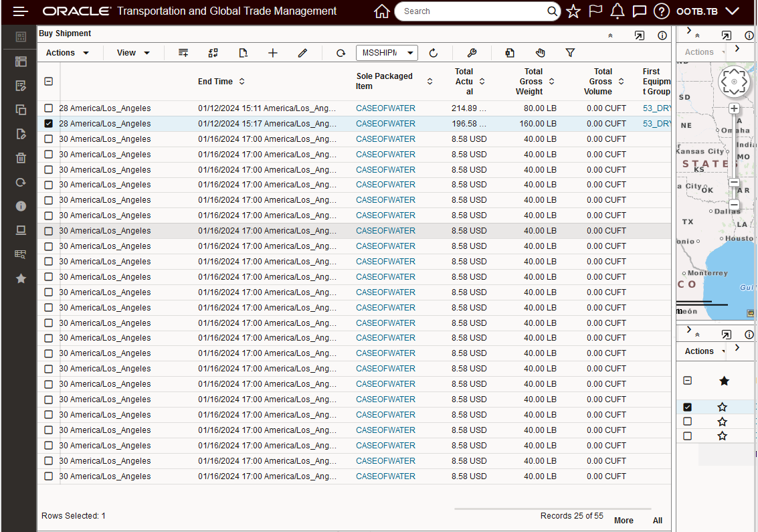Check the row with end time 01/12/2024 15:11
Screen dimensions: 758x532
click(48, 108)
